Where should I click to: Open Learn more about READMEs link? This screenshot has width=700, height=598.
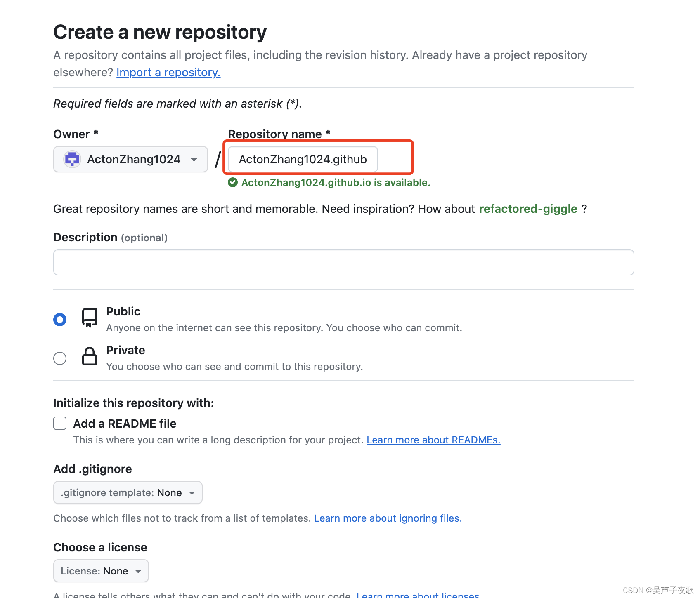point(433,440)
